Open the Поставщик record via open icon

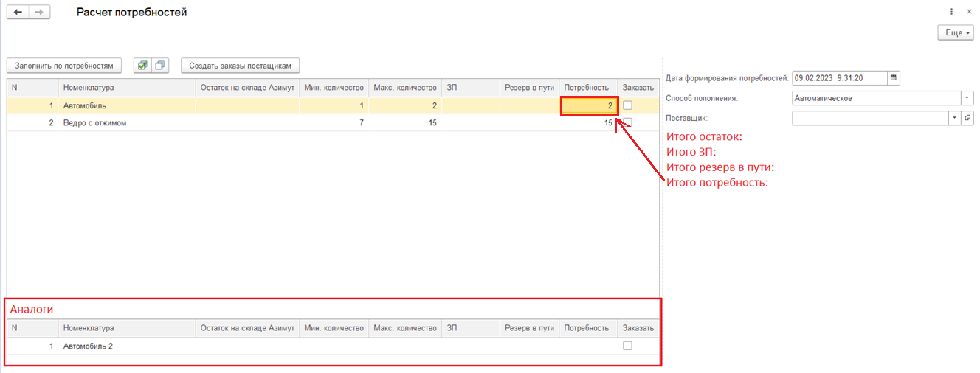pos(967,117)
